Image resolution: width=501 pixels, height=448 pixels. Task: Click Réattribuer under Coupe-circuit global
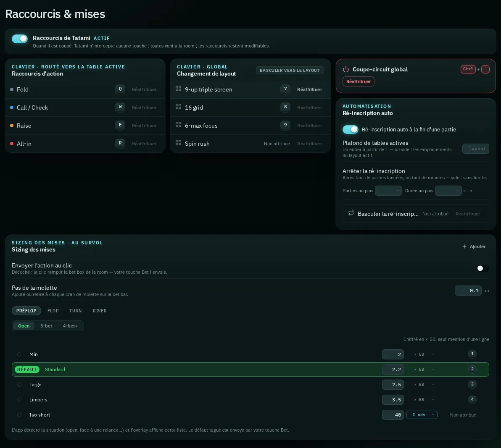click(x=359, y=81)
